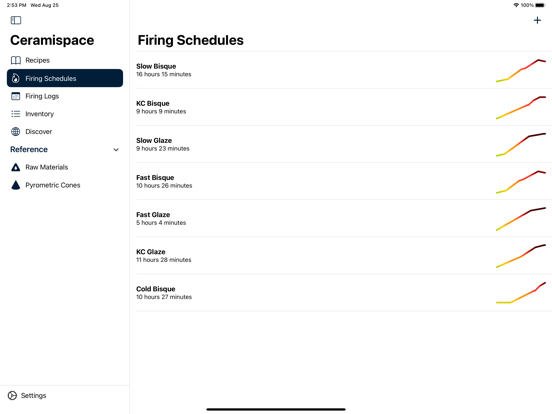Screen dimensions: 552x414
Task: Click the Pyrometric Cones cone icon
Action: tap(15, 185)
